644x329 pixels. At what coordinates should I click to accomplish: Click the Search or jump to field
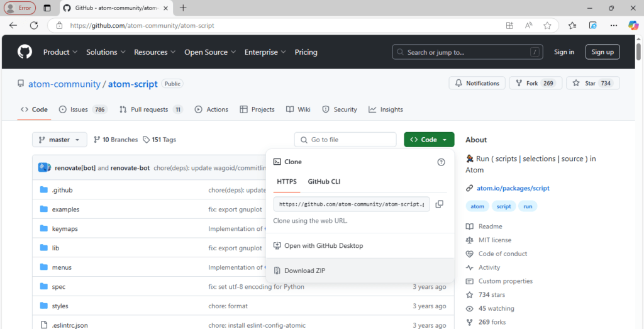[467, 52]
